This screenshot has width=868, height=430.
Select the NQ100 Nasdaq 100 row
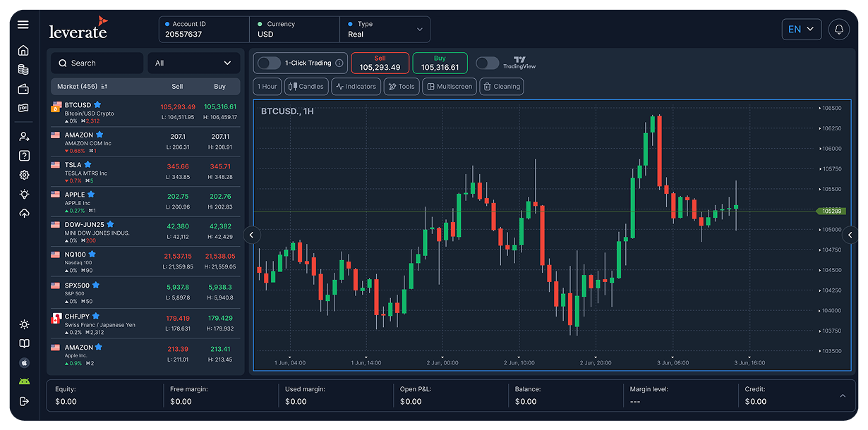145,262
